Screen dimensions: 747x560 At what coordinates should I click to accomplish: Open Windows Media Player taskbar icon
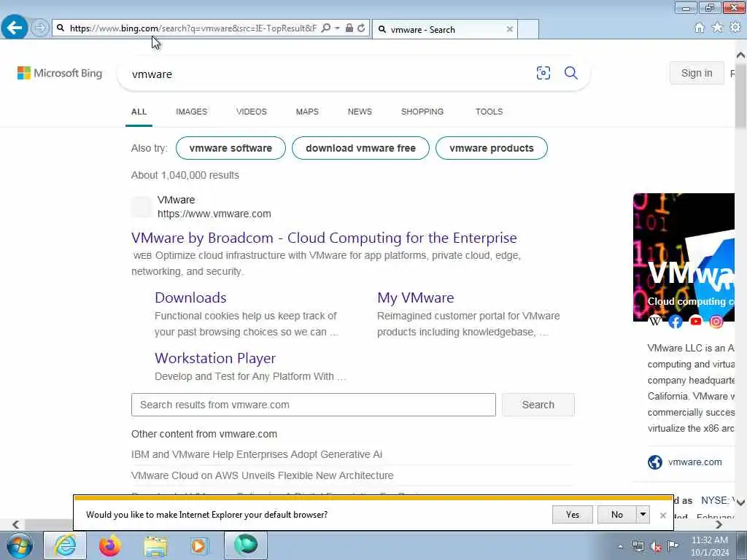click(x=199, y=545)
